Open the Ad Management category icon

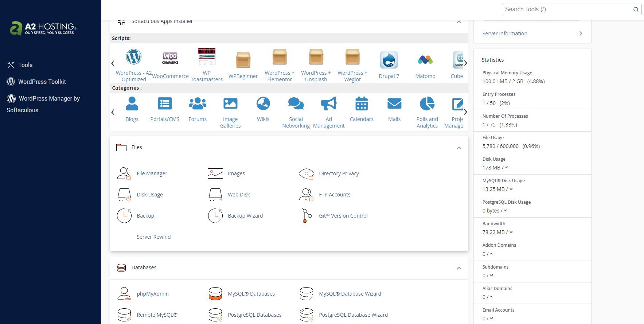pos(329,104)
